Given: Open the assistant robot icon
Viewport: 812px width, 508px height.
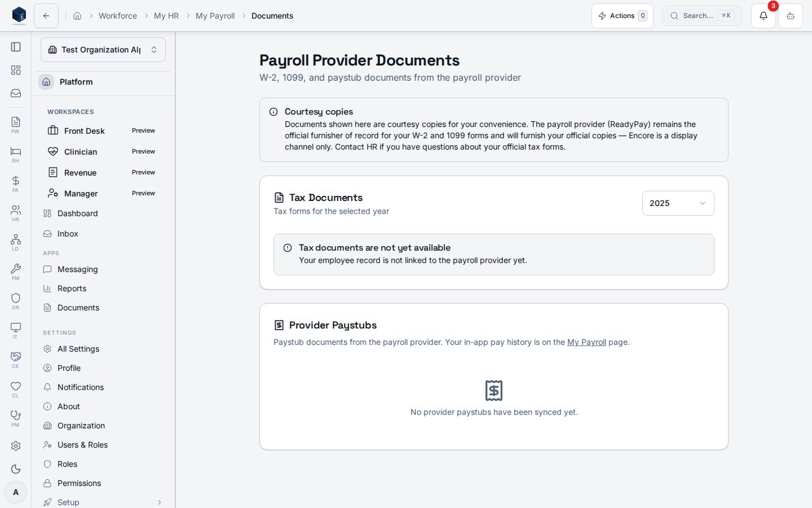Looking at the screenshot, I should (x=791, y=16).
